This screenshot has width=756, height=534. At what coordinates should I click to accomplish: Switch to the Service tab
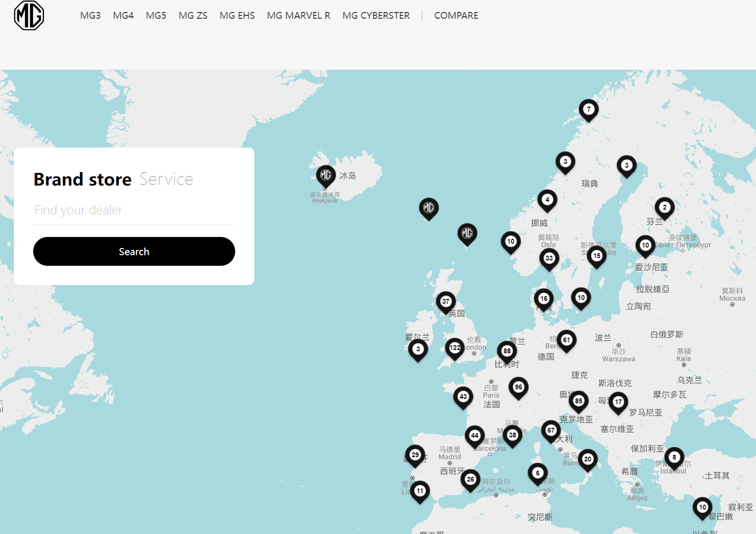pos(166,179)
